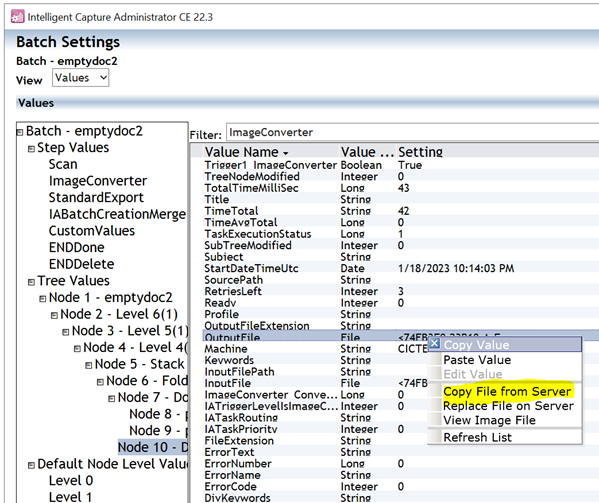
Task: Select Node 9 in the tree
Action: click(158, 430)
